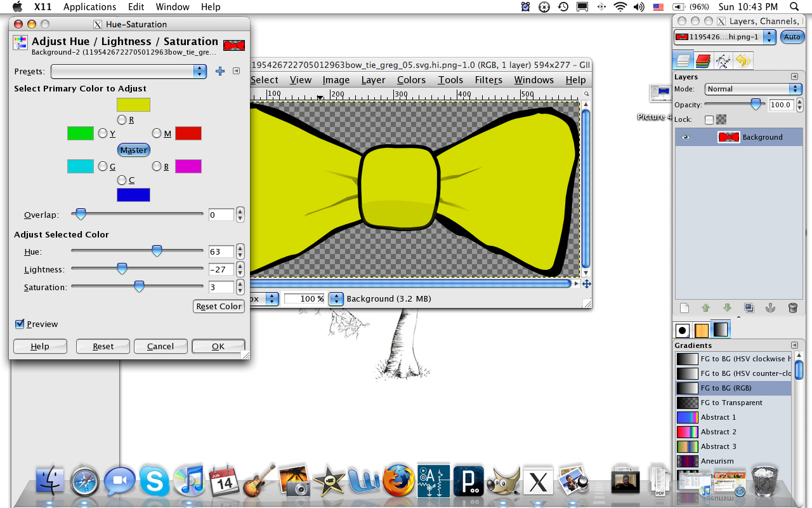This screenshot has height=508, width=812.
Task: Lower the layer with down arrow
Action: [x=727, y=308]
